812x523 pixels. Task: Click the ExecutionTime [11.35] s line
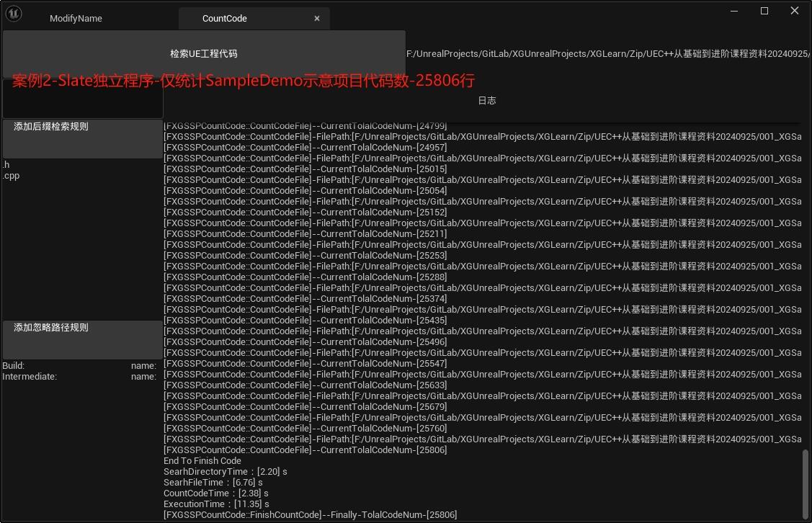click(216, 504)
